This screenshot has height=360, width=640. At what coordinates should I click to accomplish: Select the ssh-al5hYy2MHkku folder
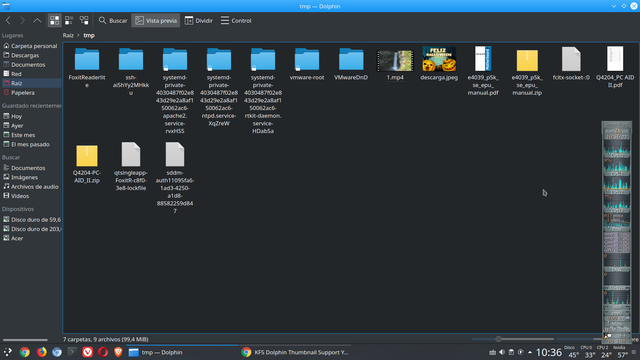131,71
